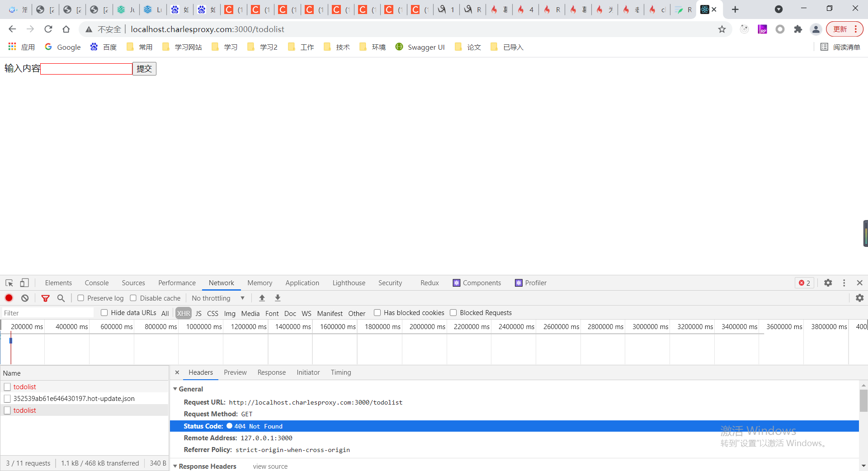Check the Hide data URLs checkbox
This screenshot has height=471, width=868.
point(104,313)
